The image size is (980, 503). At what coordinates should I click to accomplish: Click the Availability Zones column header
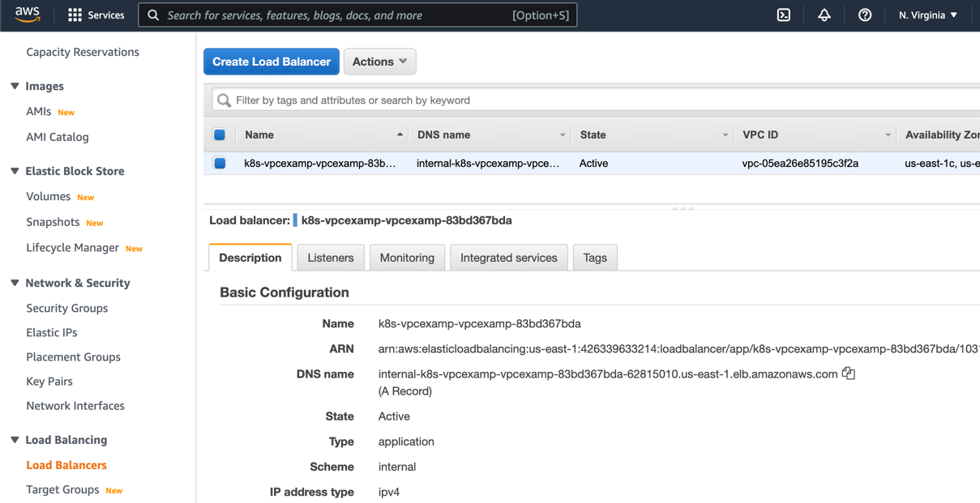942,134
